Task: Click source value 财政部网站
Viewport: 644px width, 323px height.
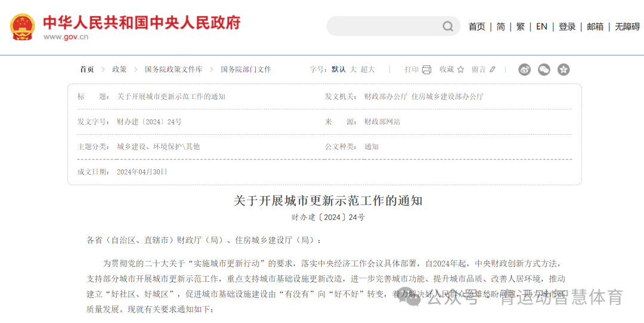Action: pyautogui.click(x=382, y=122)
